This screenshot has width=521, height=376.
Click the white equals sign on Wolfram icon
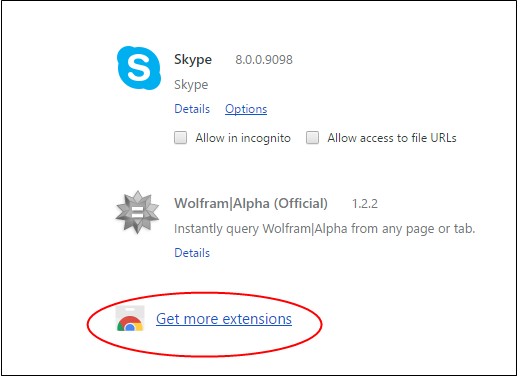[137, 212]
